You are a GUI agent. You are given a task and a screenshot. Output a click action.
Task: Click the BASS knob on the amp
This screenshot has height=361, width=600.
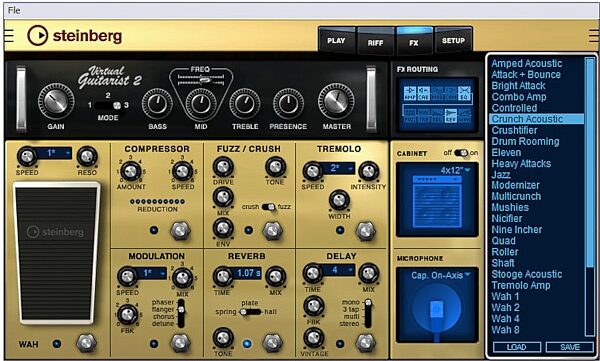click(157, 104)
